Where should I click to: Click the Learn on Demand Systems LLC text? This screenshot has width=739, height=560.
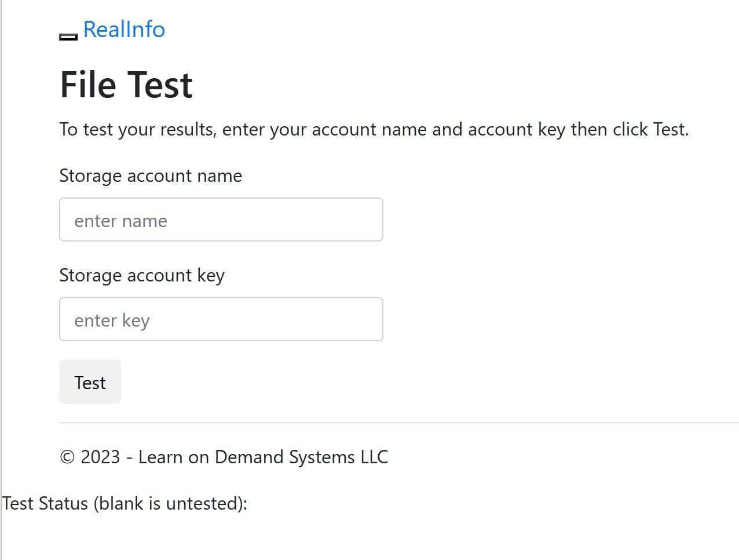tap(264, 457)
